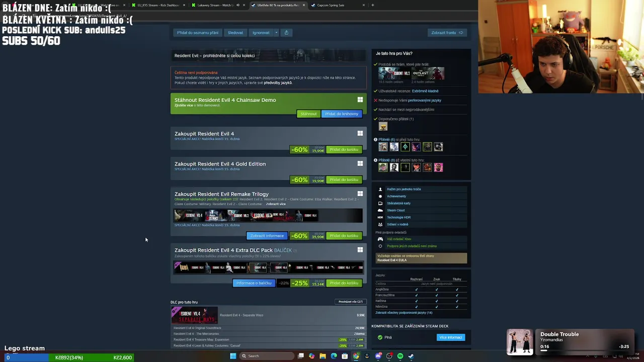
Task: Open the Ignorovat dropdown arrow
Action: click(x=276, y=33)
